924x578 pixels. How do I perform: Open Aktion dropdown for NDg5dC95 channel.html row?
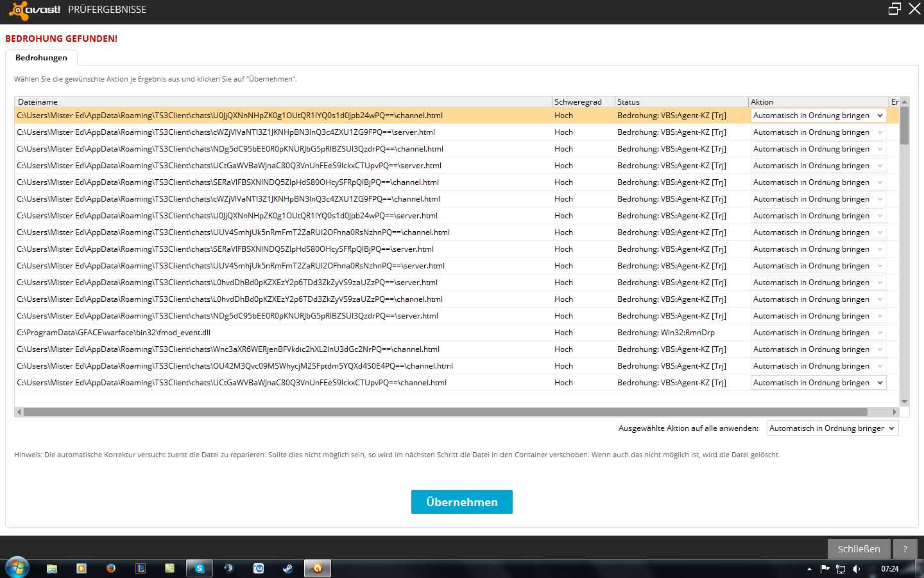coord(818,149)
